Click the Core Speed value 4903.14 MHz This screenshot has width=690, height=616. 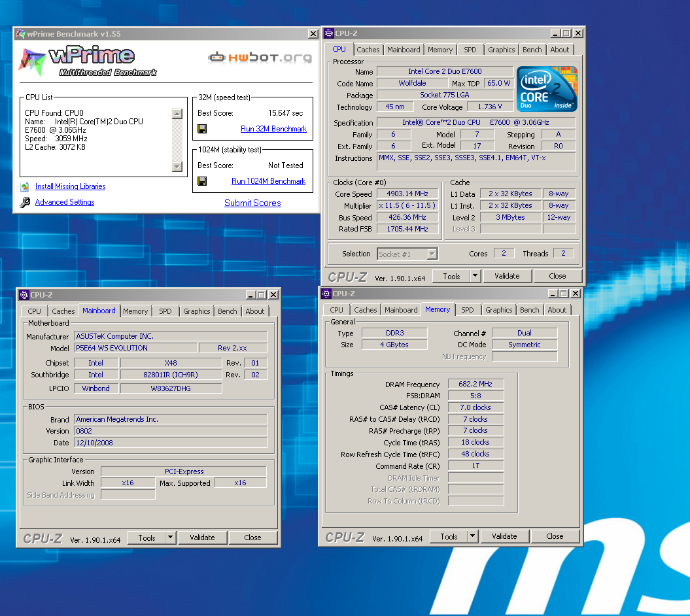click(x=407, y=194)
